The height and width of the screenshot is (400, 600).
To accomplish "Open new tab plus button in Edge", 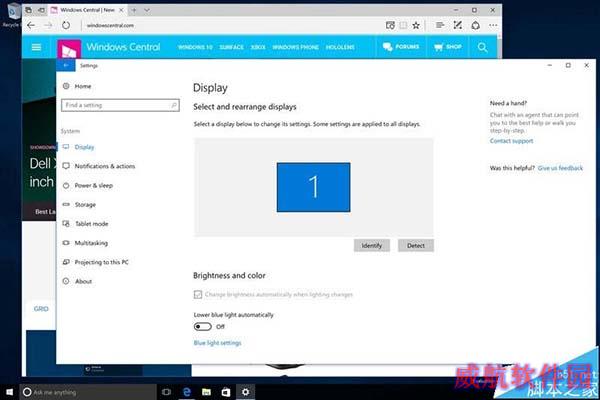I will click(x=134, y=10).
